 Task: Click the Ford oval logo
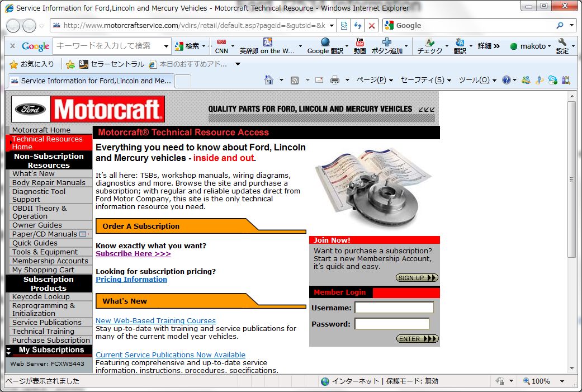tap(30, 109)
